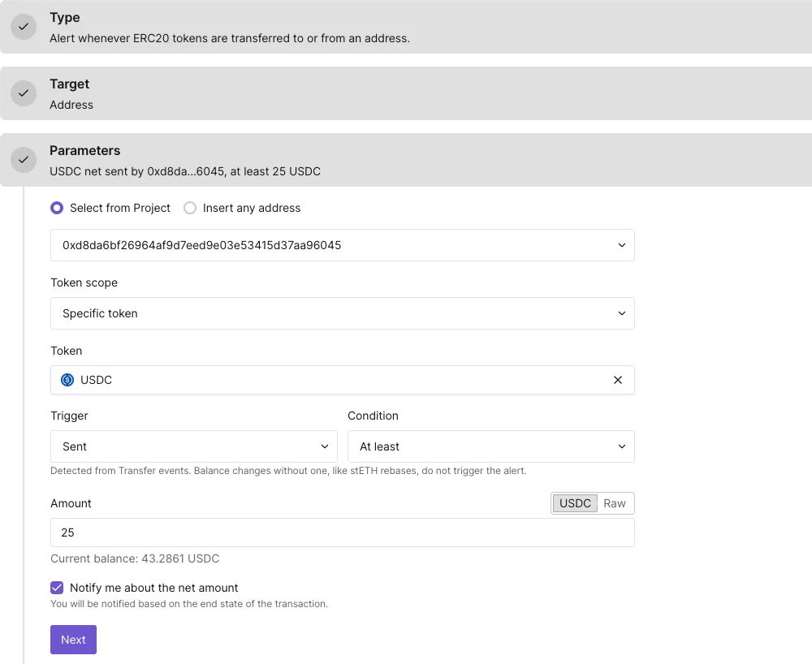Switch amount unit to Raw
The width and height of the screenshot is (812, 664).
[615, 503]
